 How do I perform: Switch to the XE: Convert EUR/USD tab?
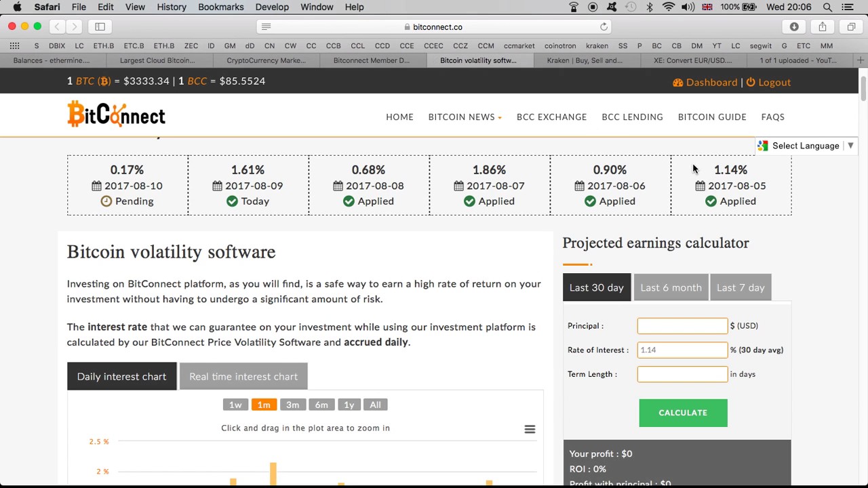click(x=693, y=60)
